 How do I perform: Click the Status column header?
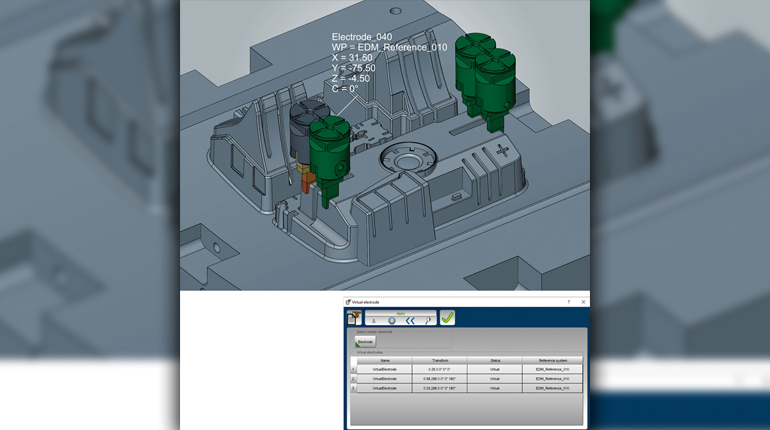click(x=494, y=360)
